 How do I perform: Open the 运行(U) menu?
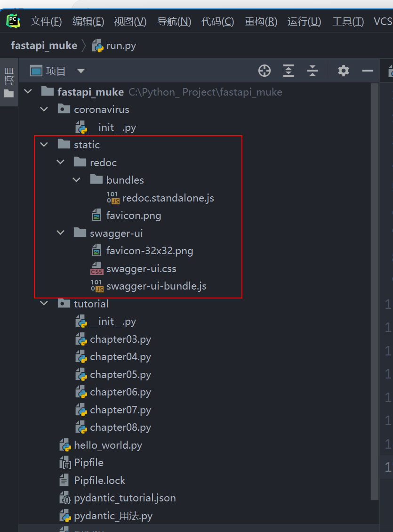304,22
